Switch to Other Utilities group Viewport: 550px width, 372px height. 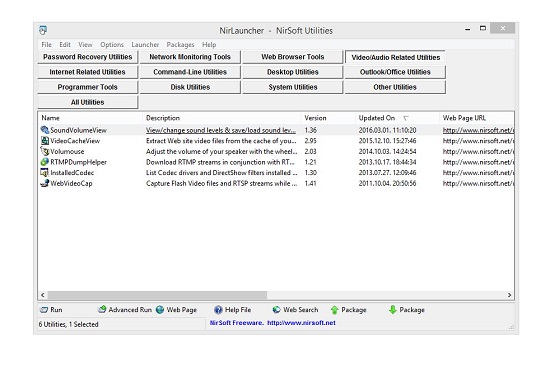coord(395,87)
